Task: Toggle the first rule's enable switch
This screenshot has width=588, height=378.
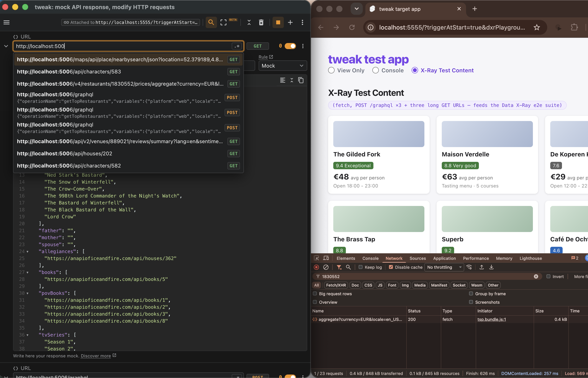Action: 290,46
